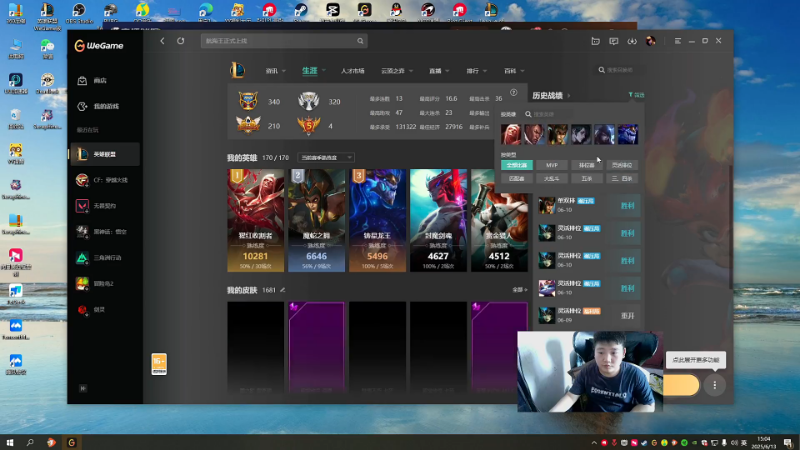Select the 全部比赛 match type filter

[x=517, y=165]
